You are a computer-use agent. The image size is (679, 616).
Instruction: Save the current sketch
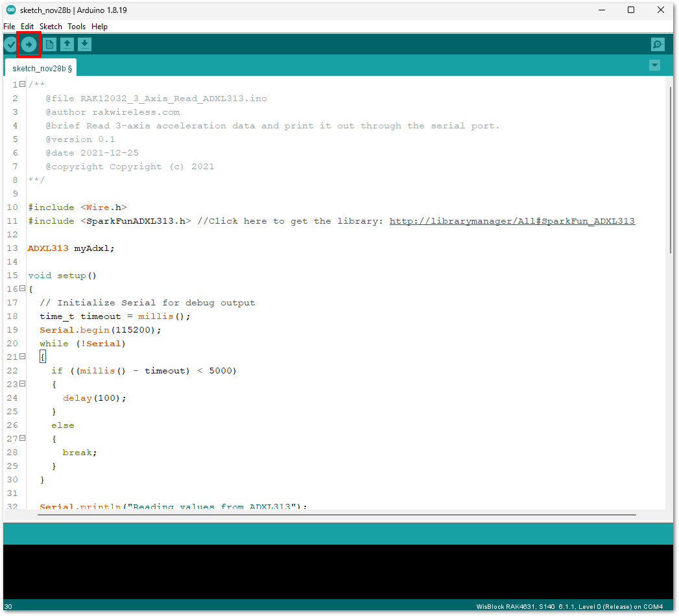84,44
